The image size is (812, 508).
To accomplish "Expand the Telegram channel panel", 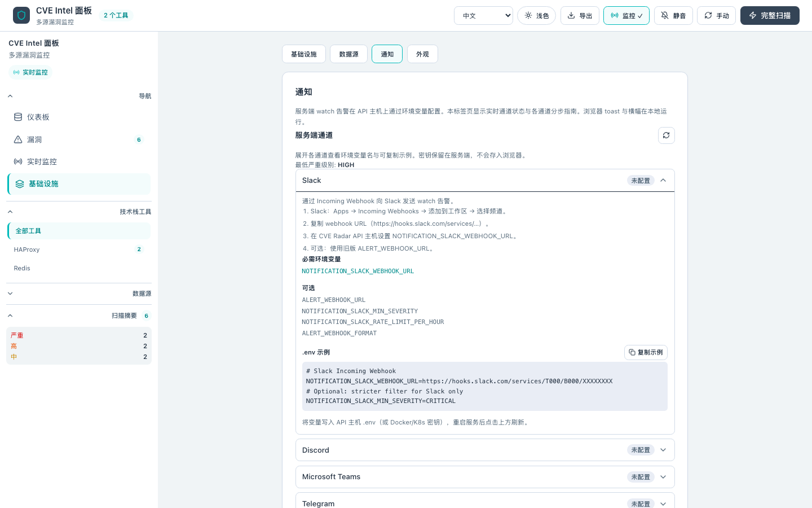I will [485, 501].
